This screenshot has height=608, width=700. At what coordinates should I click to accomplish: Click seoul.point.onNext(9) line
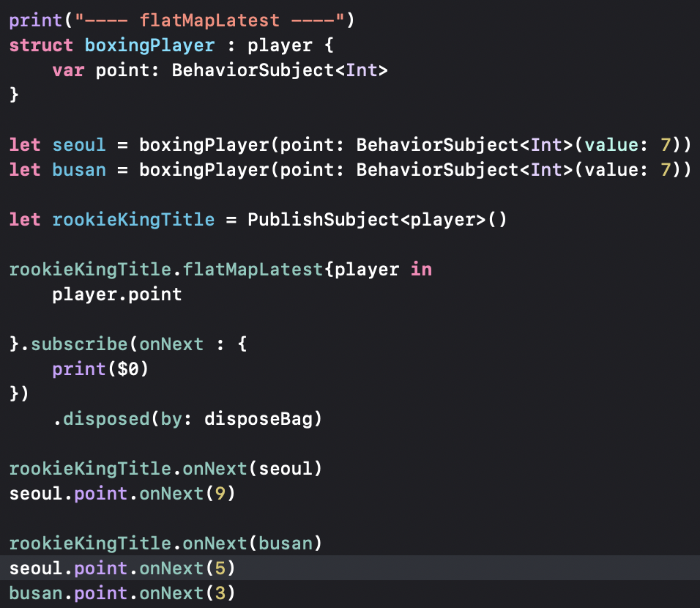coord(122,494)
